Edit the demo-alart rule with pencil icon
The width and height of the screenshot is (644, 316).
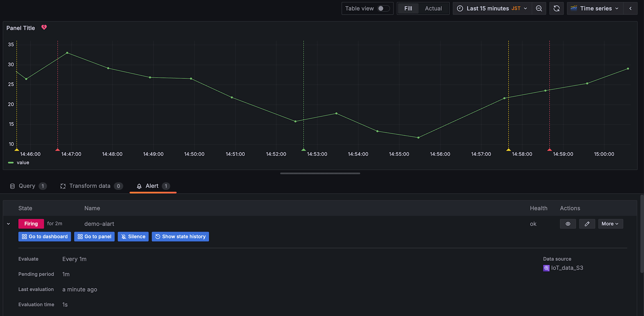coord(587,224)
